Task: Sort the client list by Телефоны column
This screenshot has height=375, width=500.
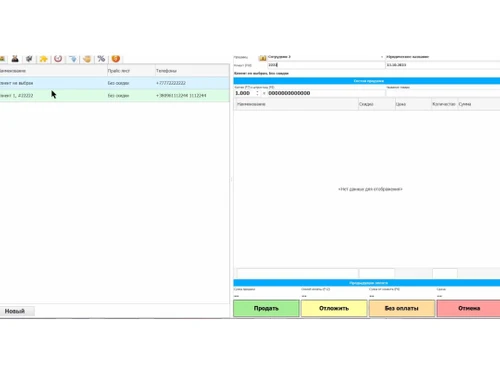Action: click(192, 71)
